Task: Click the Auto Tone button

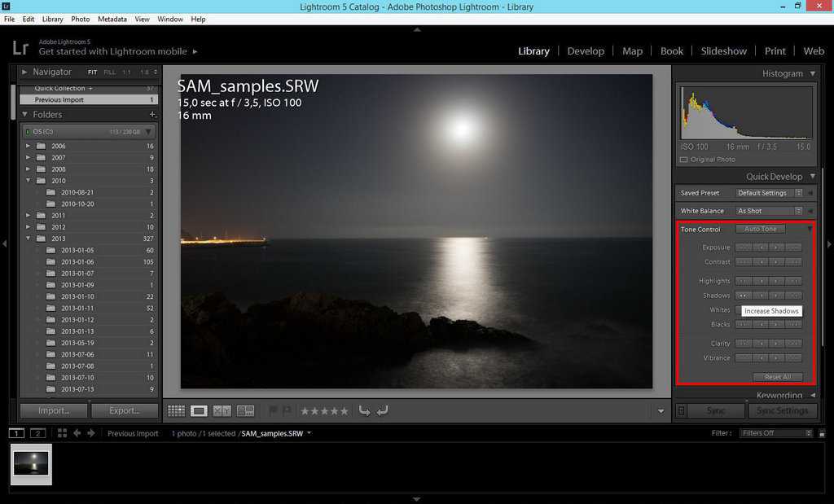Action: [761, 230]
